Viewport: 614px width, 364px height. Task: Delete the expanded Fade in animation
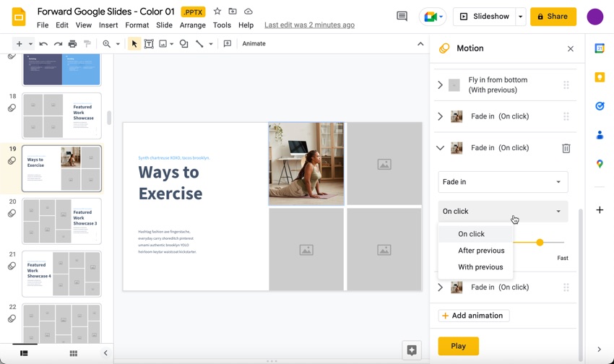click(x=566, y=148)
